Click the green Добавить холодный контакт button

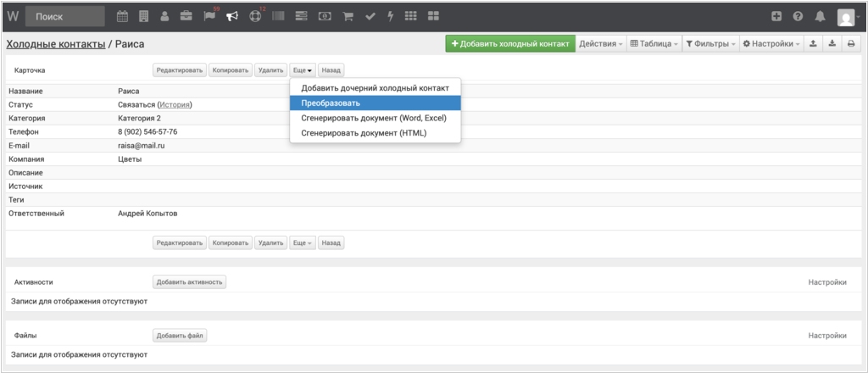click(x=509, y=43)
